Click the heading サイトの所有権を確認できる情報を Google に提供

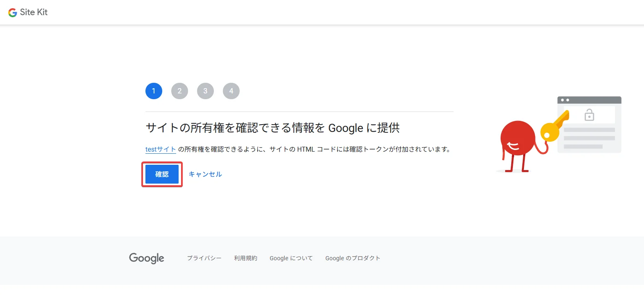pyautogui.click(x=272, y=128)
